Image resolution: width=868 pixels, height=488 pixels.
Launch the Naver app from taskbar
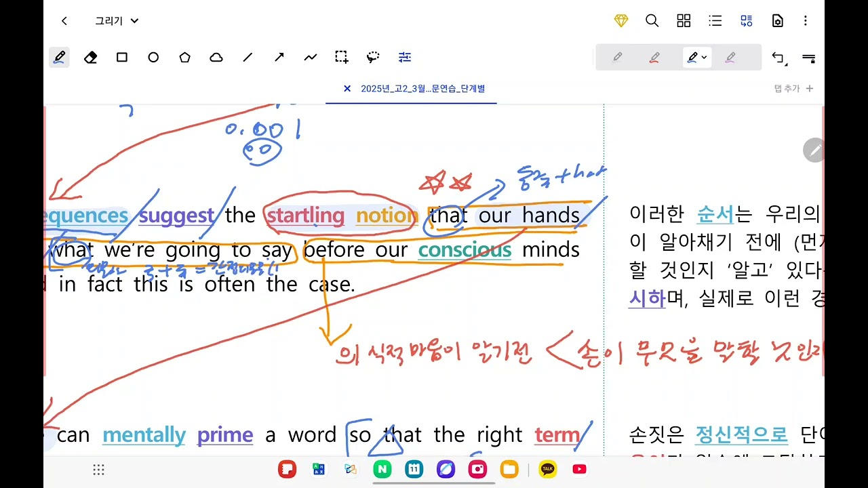coord(382,469)
